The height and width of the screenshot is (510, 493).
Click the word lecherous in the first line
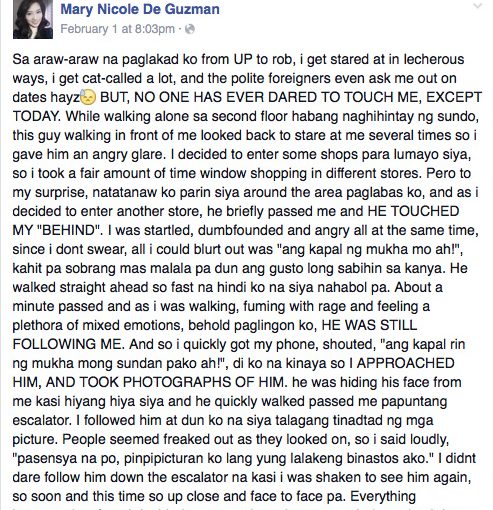(x=434, y=59)
